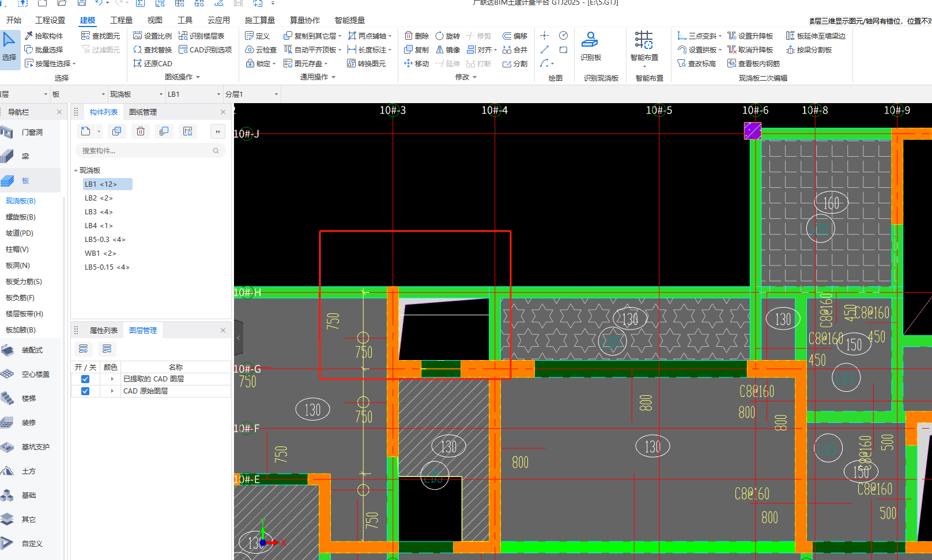Open CAD识别选项
Image resolution: width=932 pixels, height=560 pixels.
pos(205,50)
